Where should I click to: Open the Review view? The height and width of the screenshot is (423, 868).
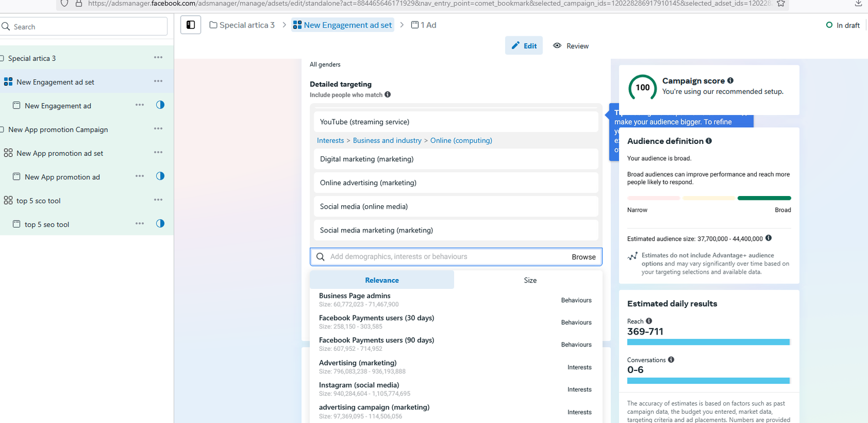point(571,46)
